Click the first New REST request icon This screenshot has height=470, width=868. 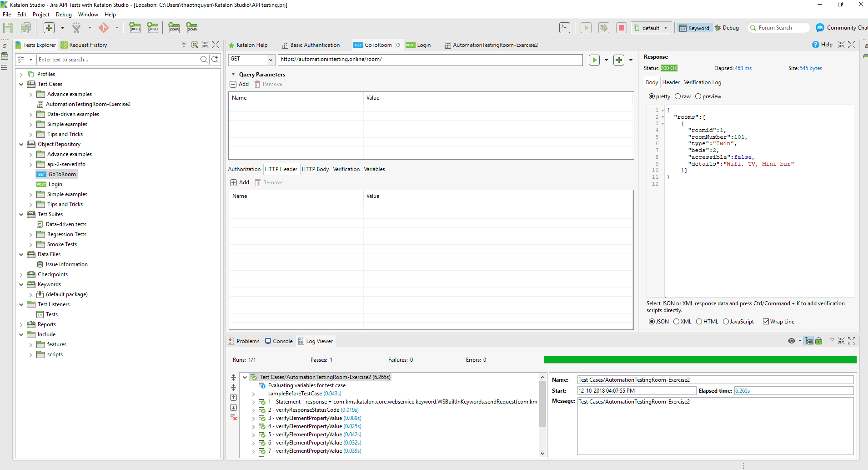tap(135, 28)
